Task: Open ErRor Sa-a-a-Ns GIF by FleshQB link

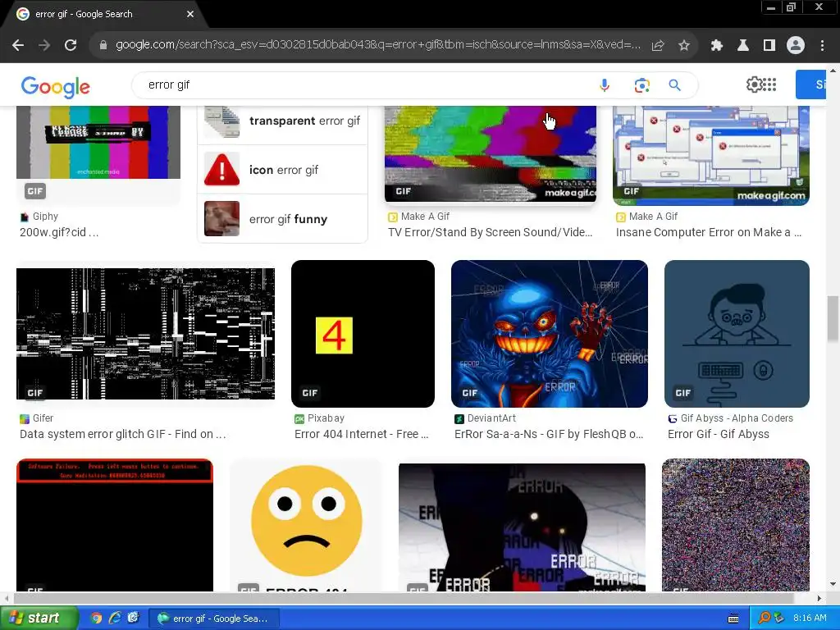Action: point(549,434)
